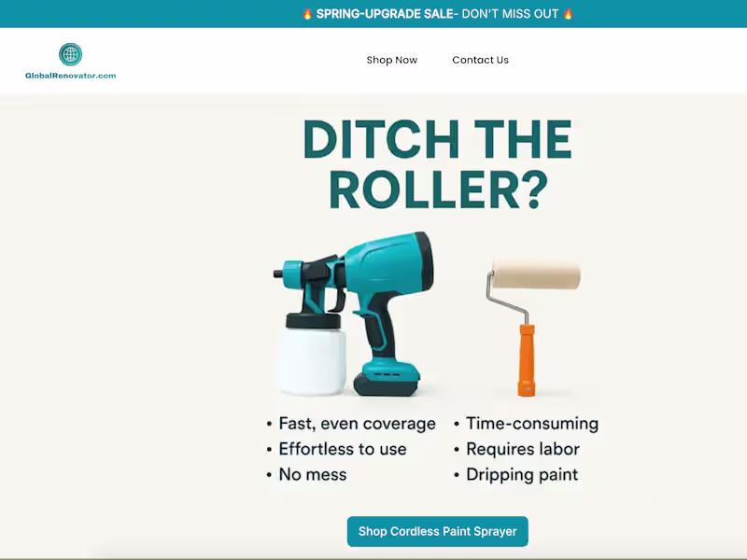Click the white paint container on the sprayer
The image size is (747, 560).
point(313,362)
